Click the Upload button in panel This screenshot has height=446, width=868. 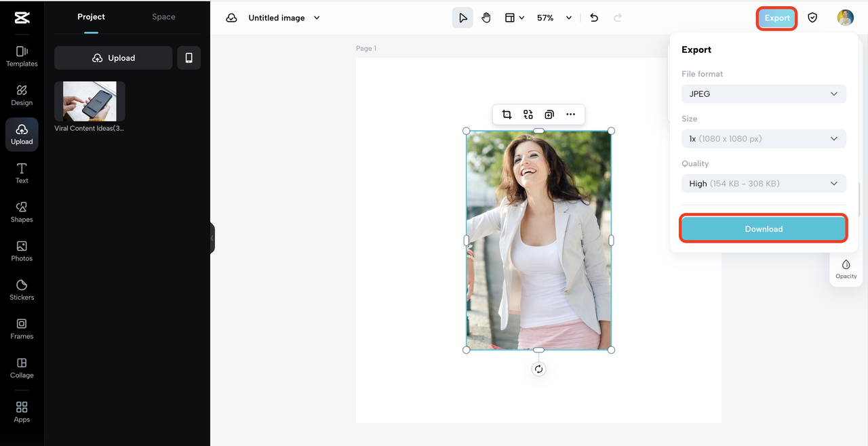113,58
